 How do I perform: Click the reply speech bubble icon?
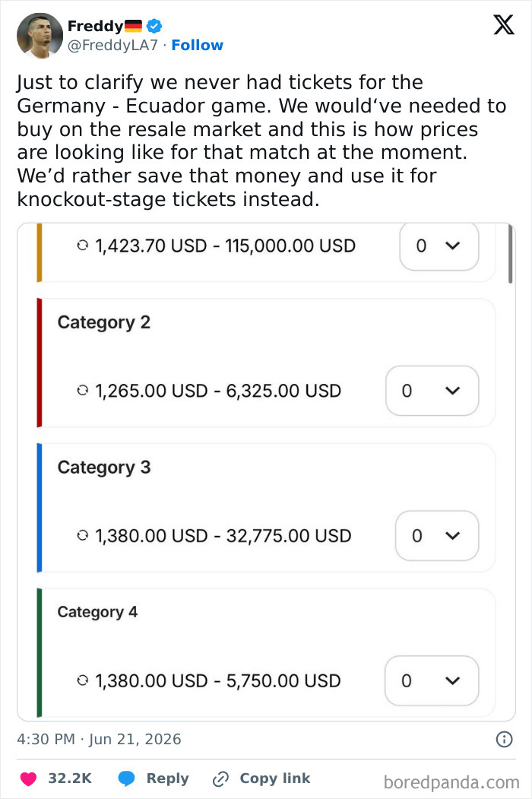click(x=126, y=778)
